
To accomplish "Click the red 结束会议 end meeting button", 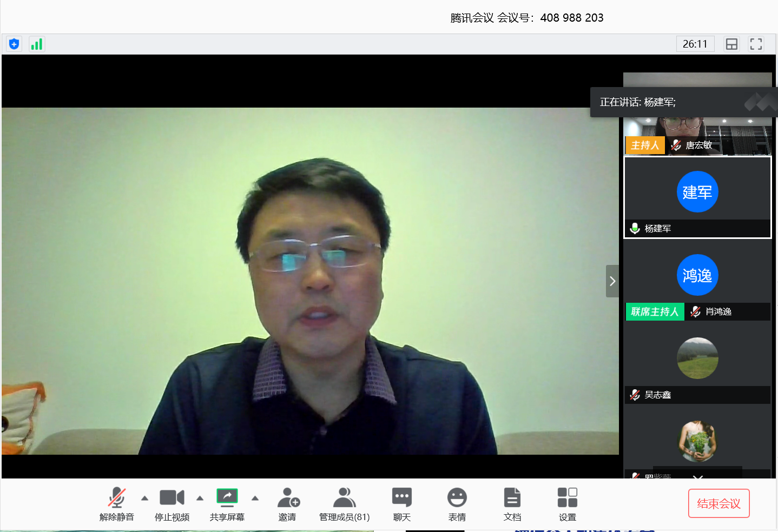I will tap(718, 503).
